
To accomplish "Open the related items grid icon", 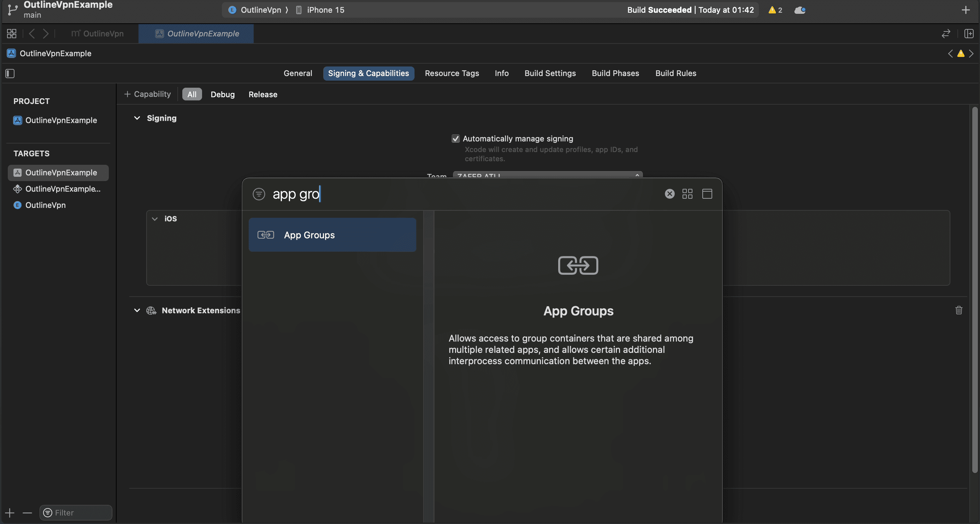I will 12,34.
